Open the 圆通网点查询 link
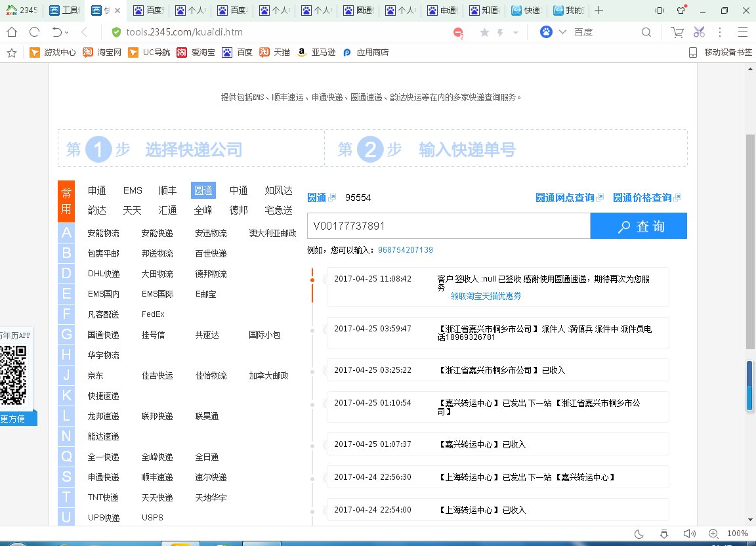This screenshot has height=546, width=756. (567, 196)
